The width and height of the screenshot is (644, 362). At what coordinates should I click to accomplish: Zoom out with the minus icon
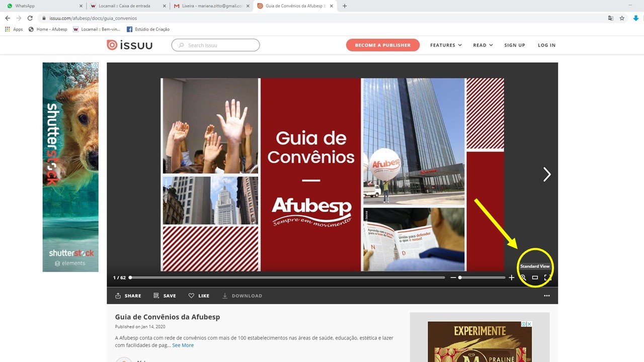click(x=453, y=278)
